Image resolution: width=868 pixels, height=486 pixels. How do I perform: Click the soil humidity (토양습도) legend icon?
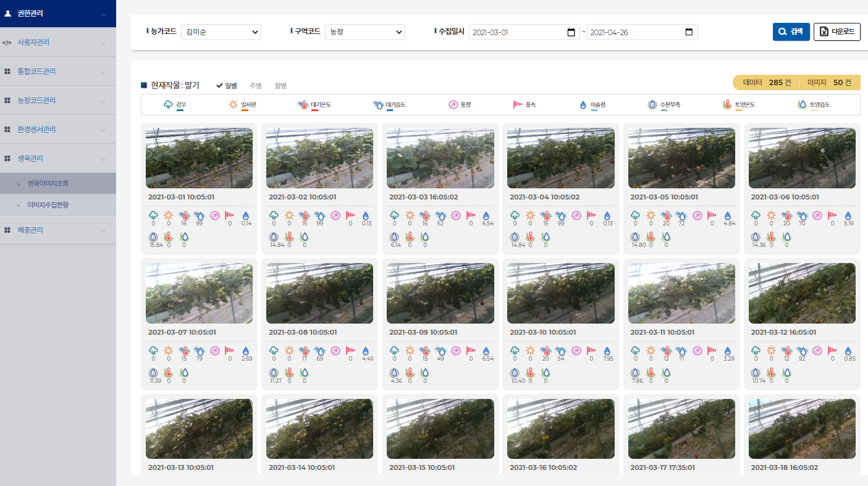[x=802, y=104]
